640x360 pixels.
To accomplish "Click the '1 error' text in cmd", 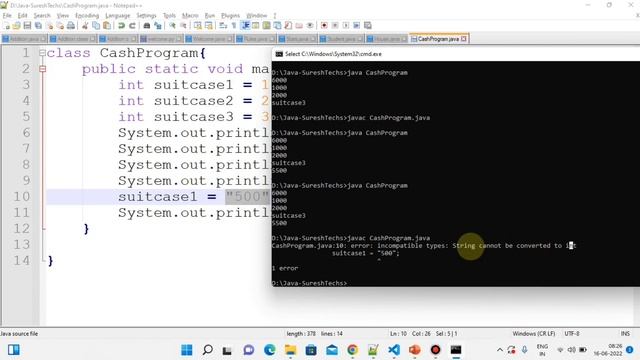I will click(285, 268).
